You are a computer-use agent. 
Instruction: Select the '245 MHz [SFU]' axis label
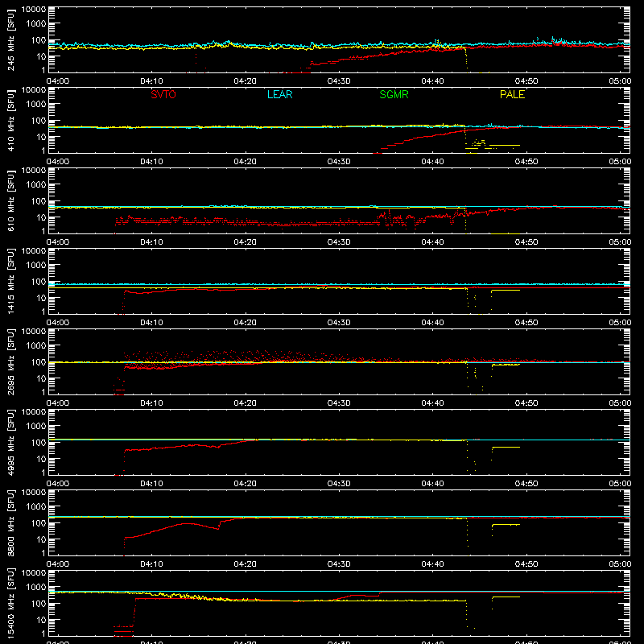(x=10, y=39)
